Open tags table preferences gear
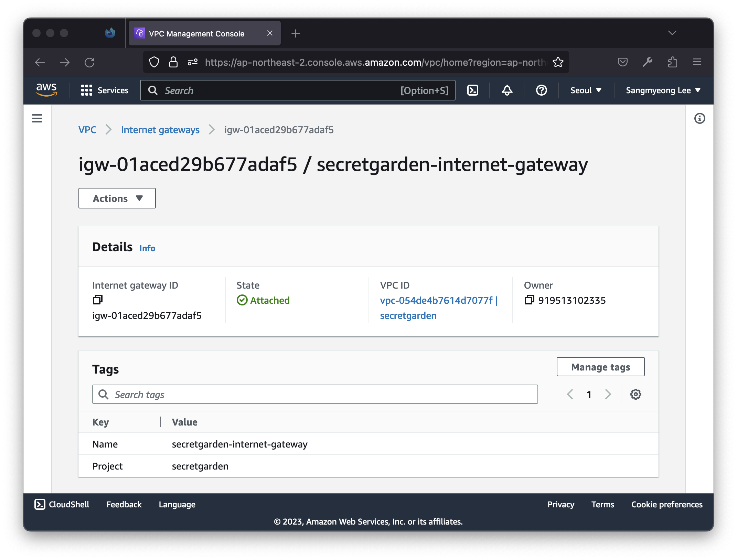The image size is (737, 560). point(635,394)
